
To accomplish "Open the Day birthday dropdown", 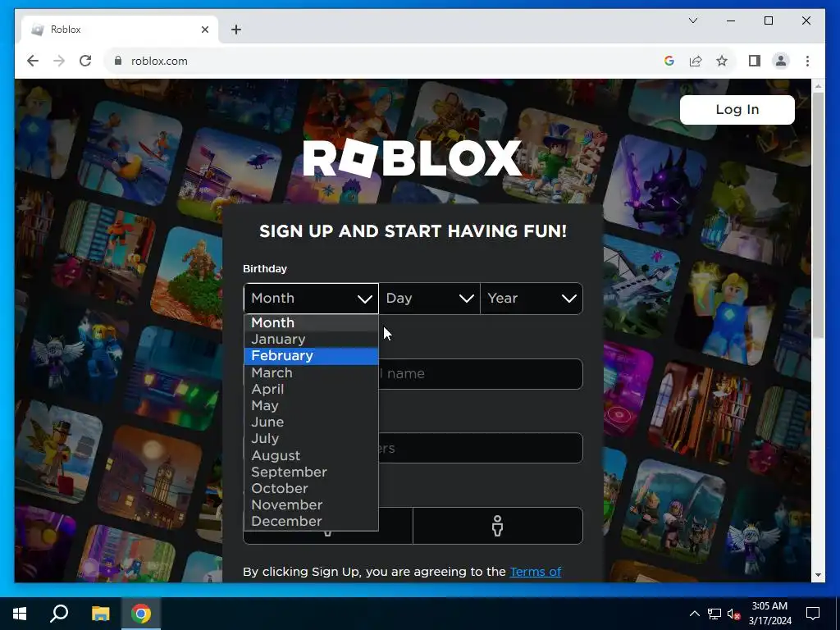I will 430,299.
